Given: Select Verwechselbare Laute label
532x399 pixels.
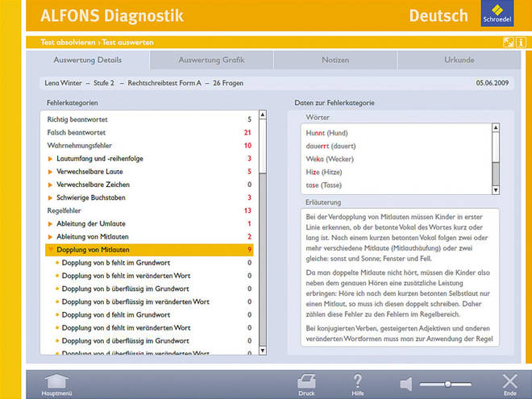Looking at the screenshot, I should point(89,172).
